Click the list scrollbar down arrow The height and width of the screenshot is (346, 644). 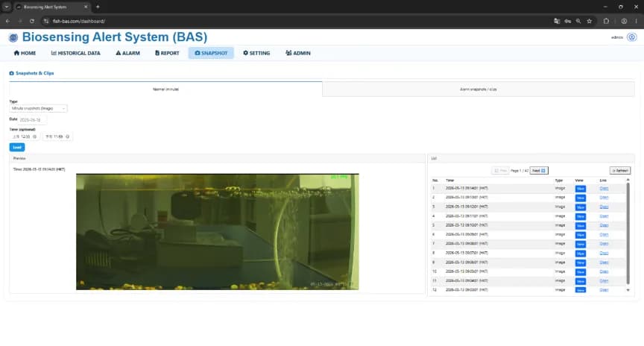(628, 290)
